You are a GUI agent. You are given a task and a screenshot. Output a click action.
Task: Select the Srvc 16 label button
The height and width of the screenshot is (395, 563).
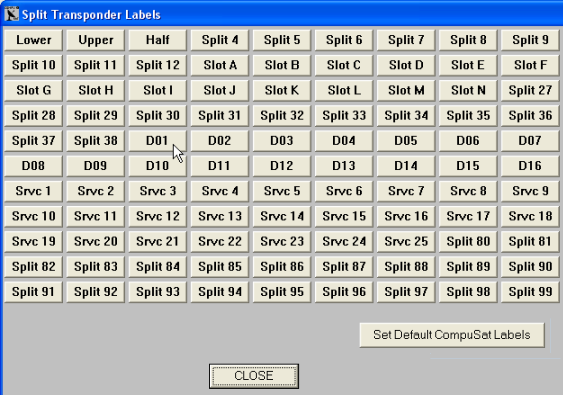[x=406, y=216]
